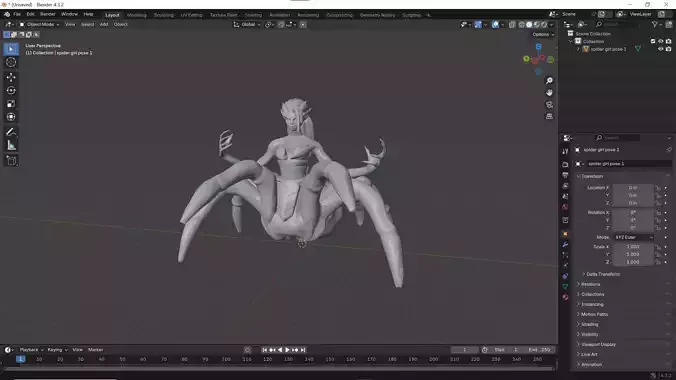
Task: Pick the Add Cube tool
Action: [x=11, y=160]
